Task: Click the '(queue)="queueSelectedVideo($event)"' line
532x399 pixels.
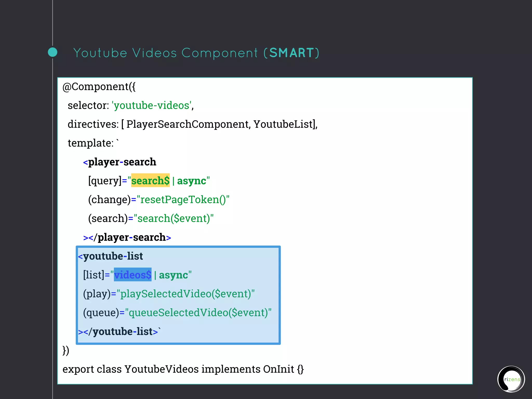Action: [x=177, y=312]
